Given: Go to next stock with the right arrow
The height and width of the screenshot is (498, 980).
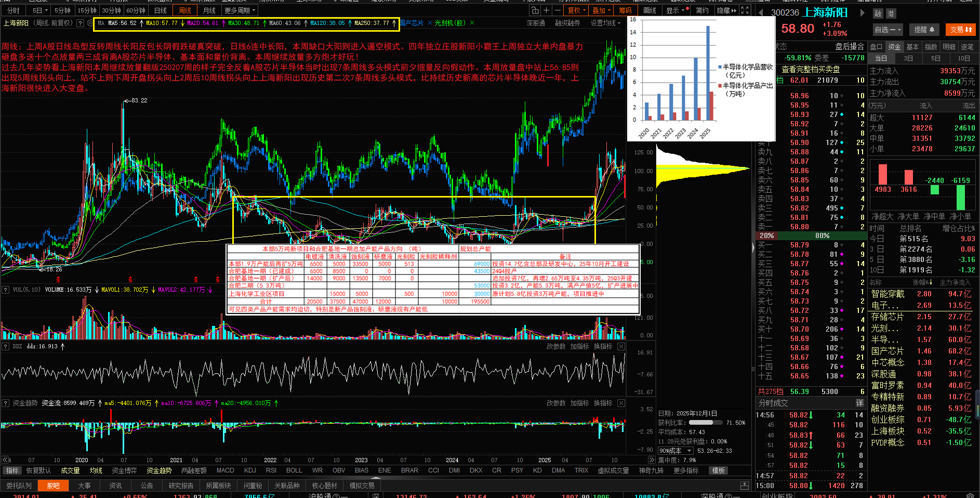Looking at the screenshot, I should (x=862, y=13).
